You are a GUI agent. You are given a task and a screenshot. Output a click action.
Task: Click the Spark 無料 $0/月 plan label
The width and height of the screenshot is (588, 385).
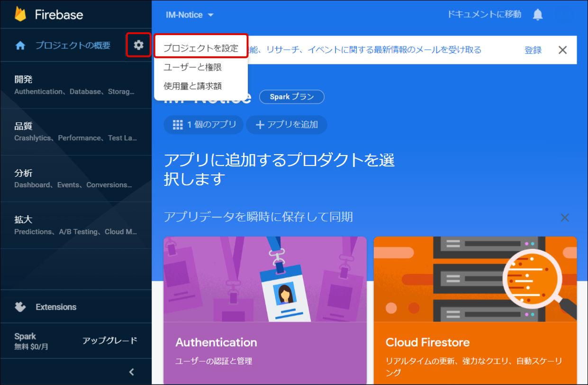point(31,341)
